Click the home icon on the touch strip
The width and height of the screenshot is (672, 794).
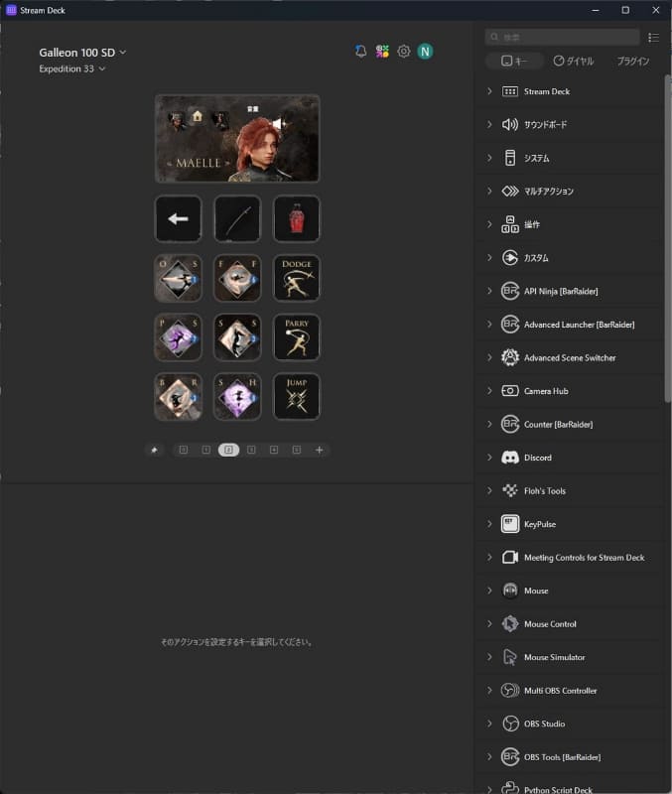tap(197, 116)
